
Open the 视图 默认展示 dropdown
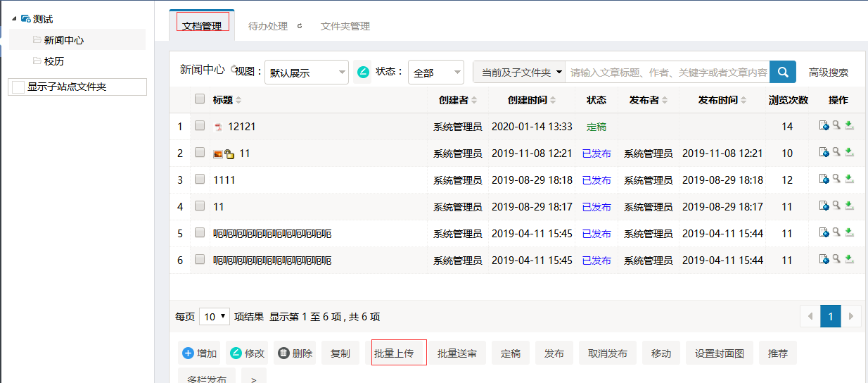[x=306, y=72]
